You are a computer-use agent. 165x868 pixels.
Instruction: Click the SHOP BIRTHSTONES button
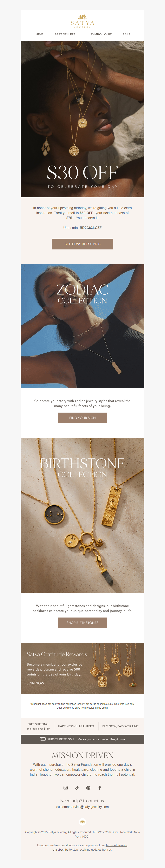click(82, 623)
